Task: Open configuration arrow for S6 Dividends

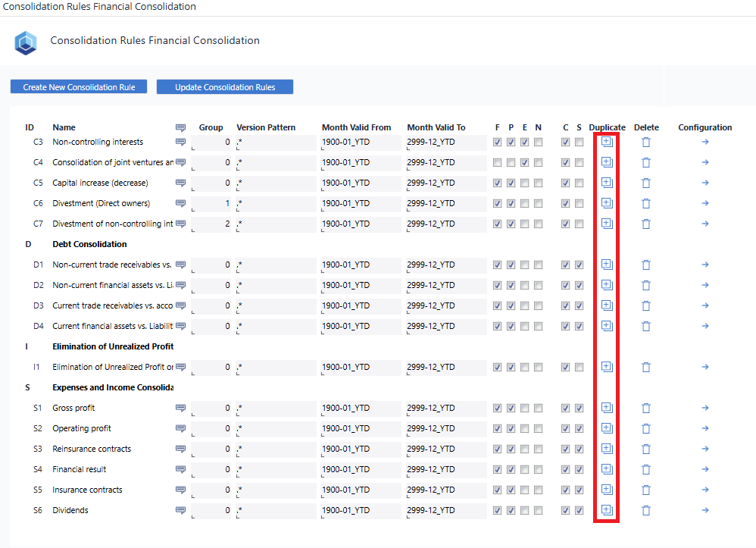Action: click(x=704, y=510)
